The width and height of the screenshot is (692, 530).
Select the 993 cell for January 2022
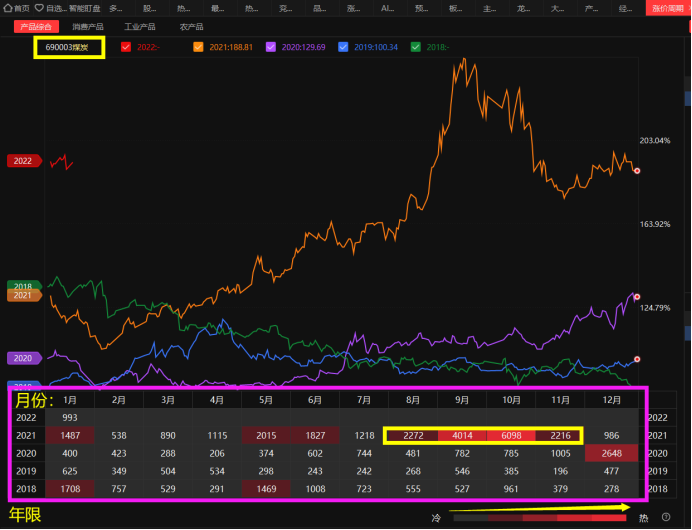click(70, 417)
